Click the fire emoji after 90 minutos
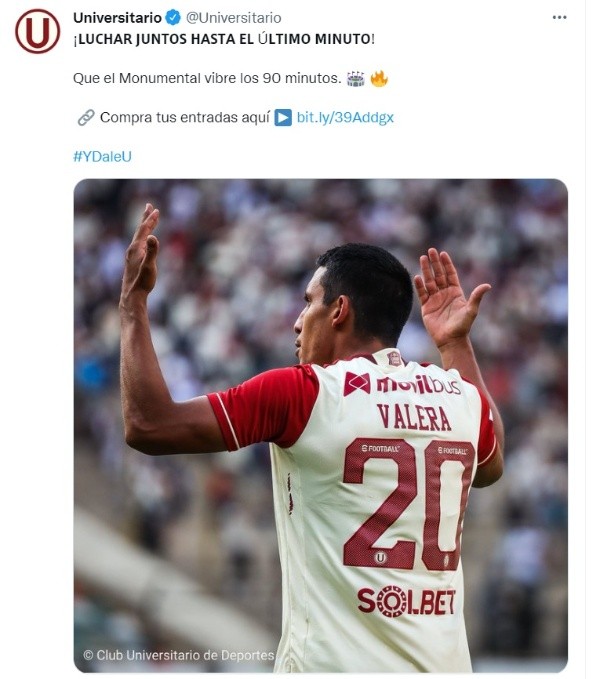The width and height of the screenshot is (600, 679). (379, 79)
